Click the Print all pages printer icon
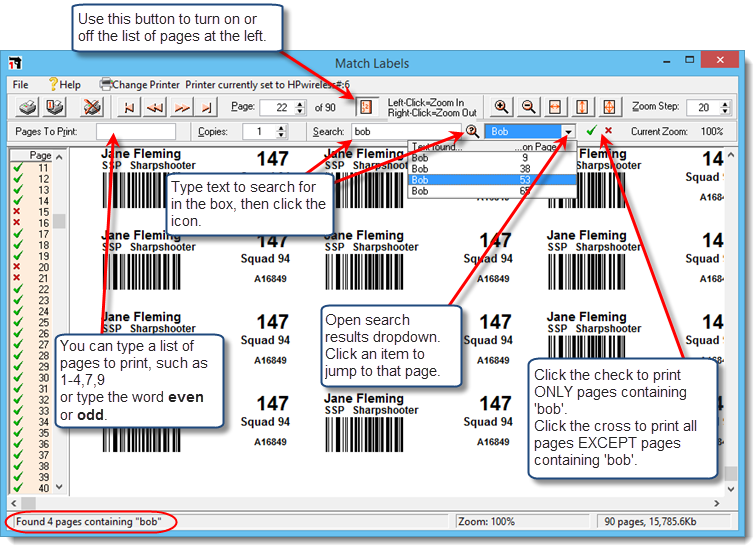This screenshot has height=546, width=754. coord(28,107)
